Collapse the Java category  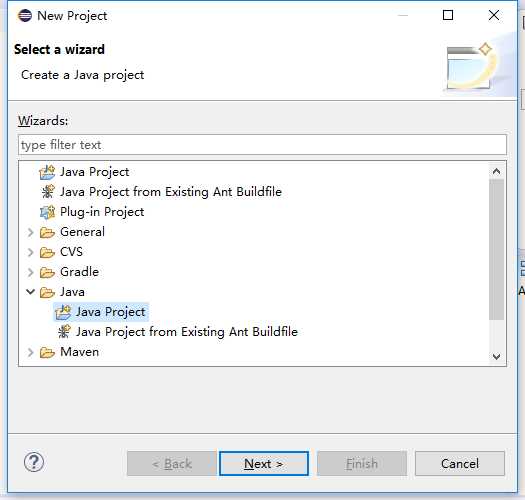point(30,292)
